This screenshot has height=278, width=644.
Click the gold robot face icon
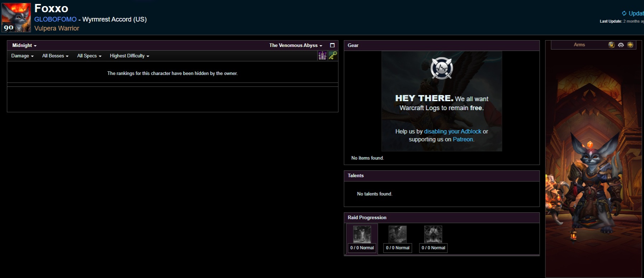(x=630, y=45)
